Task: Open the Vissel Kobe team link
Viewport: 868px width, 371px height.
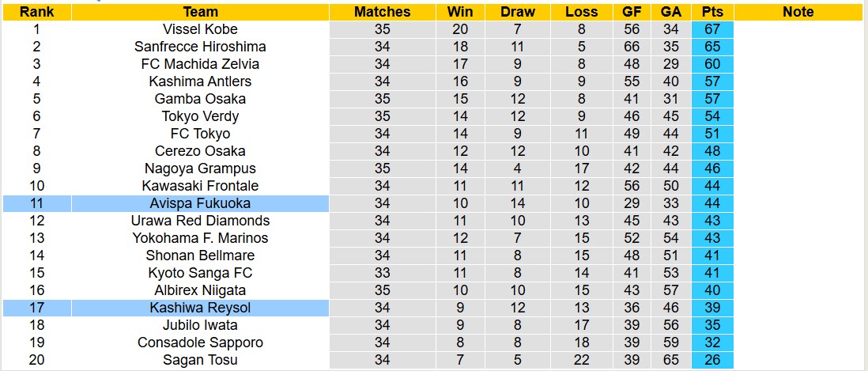Action: tap(200, 29)
